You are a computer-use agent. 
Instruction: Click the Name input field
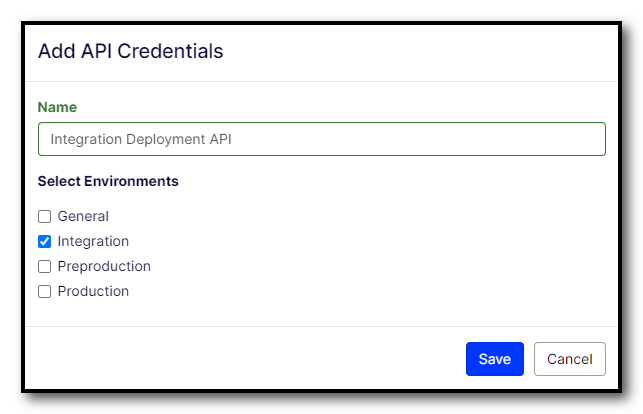tap(321, 139)
